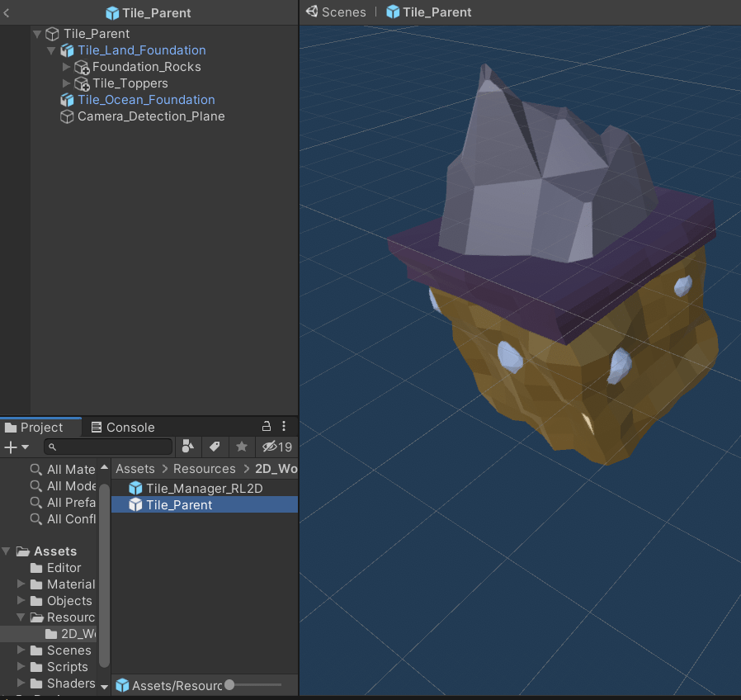Switch to the Console tab
Screen dimensions: 741x700
point(122,427)
